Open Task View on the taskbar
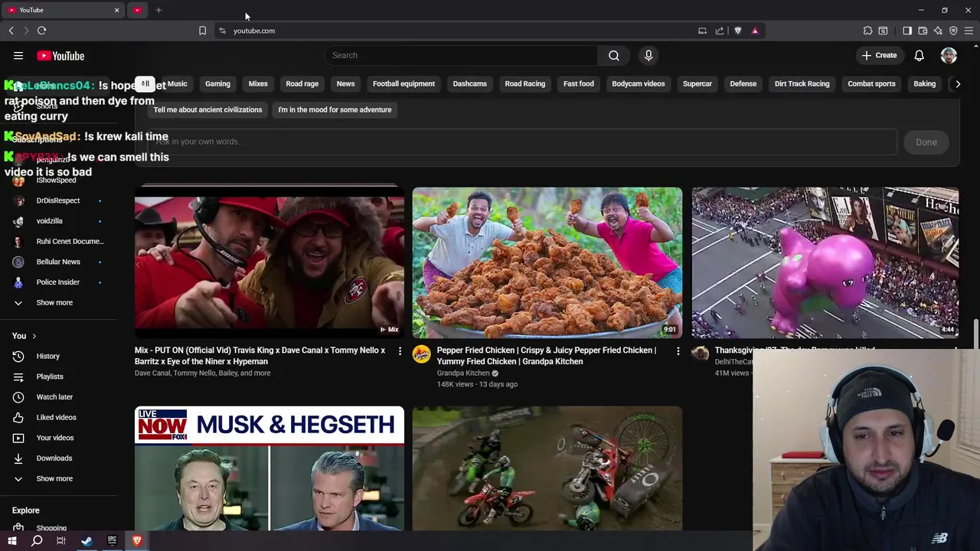The height and width of the screenshot is (551, 980). [61, 541]
